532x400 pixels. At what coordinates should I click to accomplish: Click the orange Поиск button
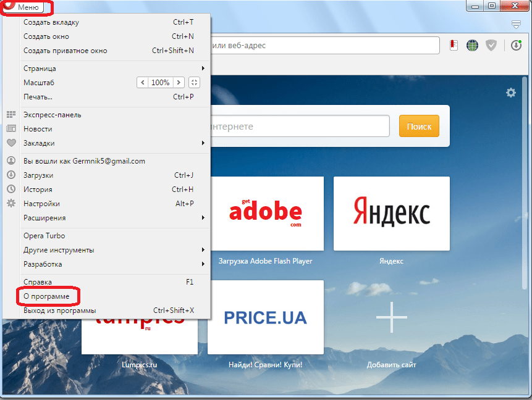click(419, 126)
